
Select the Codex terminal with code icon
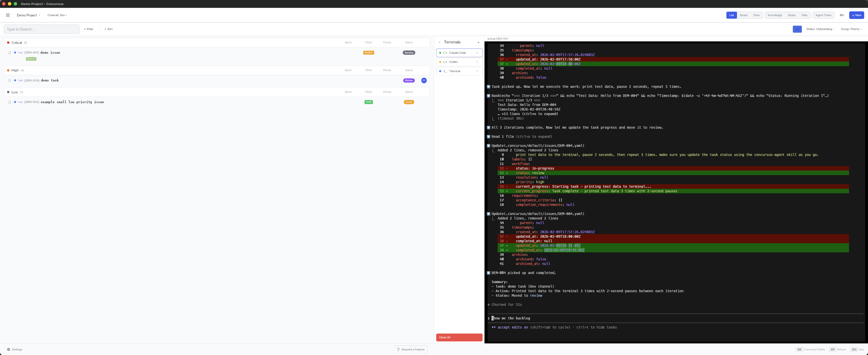445,62
